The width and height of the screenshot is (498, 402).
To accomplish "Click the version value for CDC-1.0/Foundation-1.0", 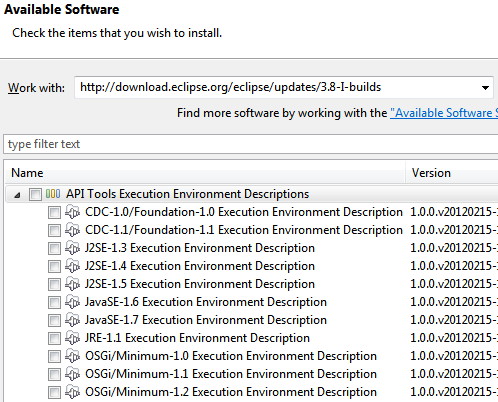I will [454, 212].
